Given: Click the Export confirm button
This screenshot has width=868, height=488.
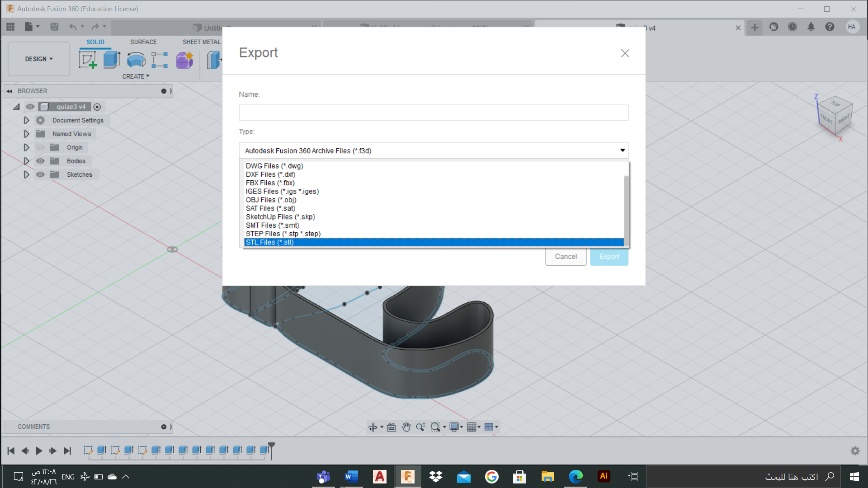Looking at the screenshot, I should pos(609,257).
